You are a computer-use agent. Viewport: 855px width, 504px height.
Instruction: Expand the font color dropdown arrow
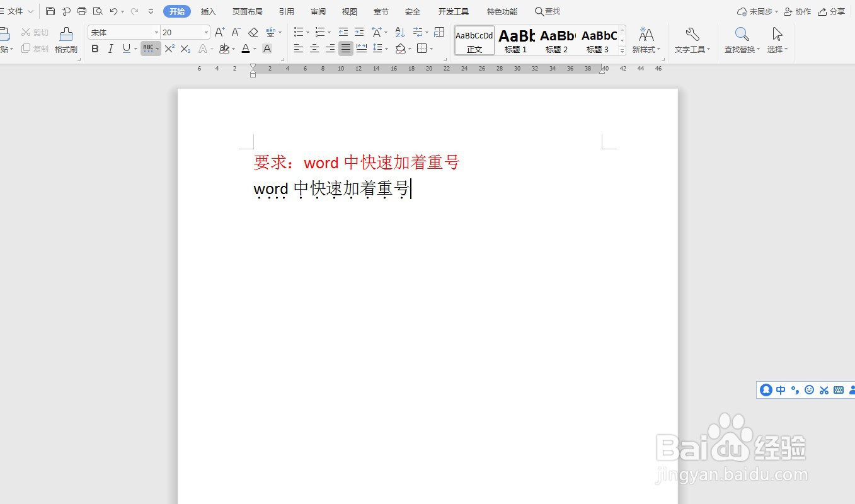pyautogui.click(x=255, y=49)
